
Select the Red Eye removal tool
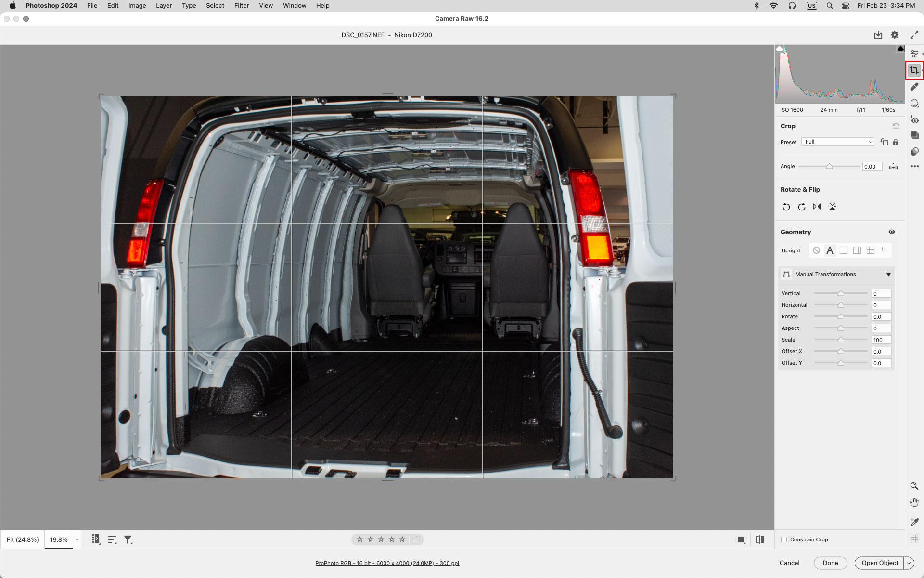(914, 120)
